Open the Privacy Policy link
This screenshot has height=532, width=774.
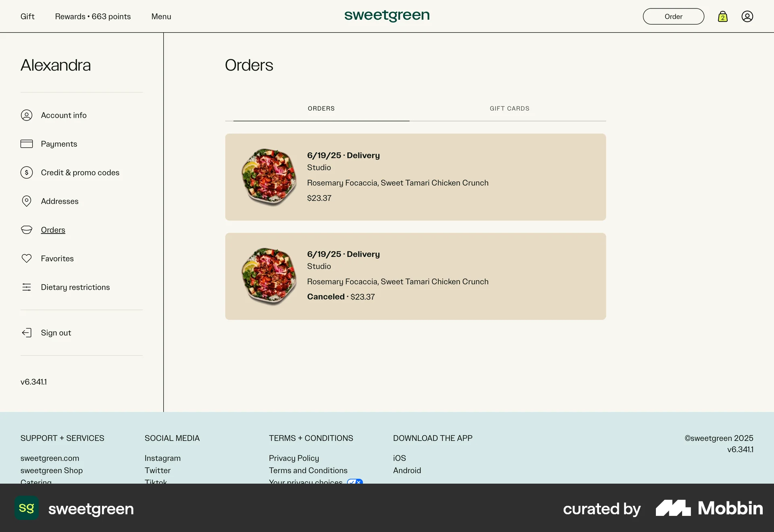pos(293,458)
